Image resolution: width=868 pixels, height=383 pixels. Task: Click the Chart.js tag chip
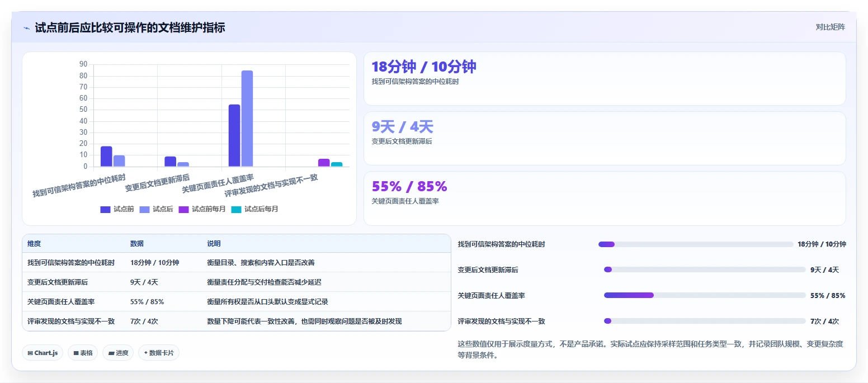click(x=43, y=353)
